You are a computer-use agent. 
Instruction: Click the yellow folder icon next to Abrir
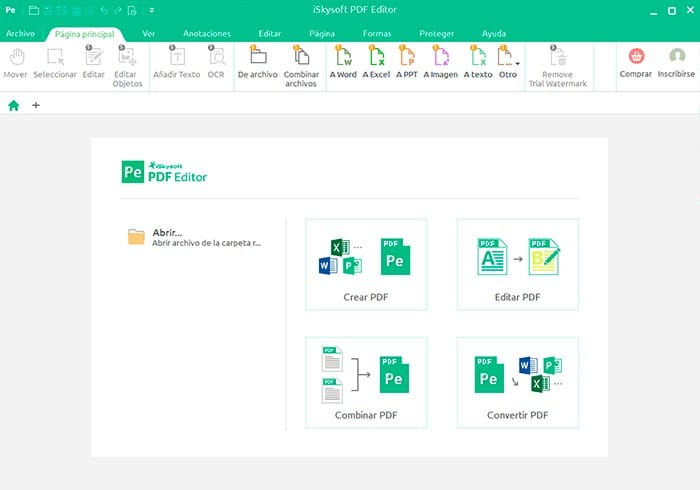[x=136, y=237]
